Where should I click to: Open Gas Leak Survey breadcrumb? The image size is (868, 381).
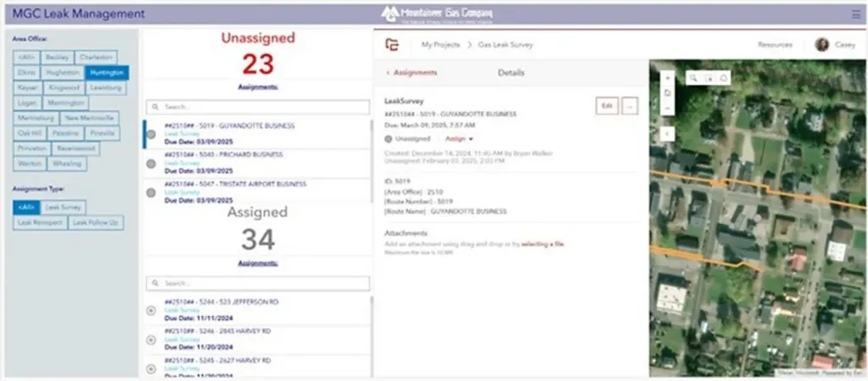click(x=506, y=45)
